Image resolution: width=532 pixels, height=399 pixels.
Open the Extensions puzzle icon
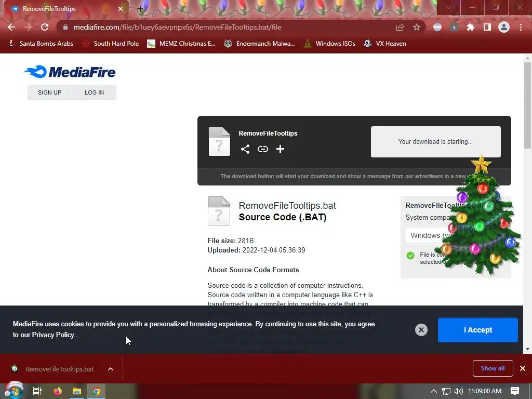470,27
